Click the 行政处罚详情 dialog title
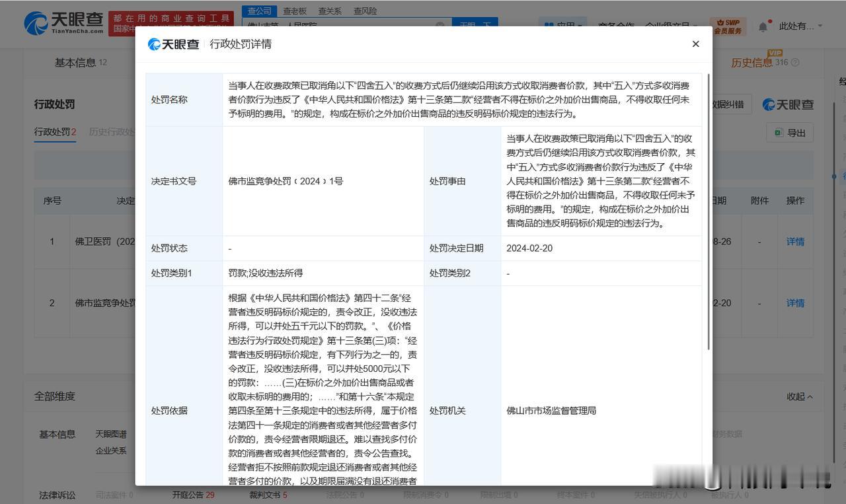This screenshot has width=846, height=504. (x=241, y=44)
